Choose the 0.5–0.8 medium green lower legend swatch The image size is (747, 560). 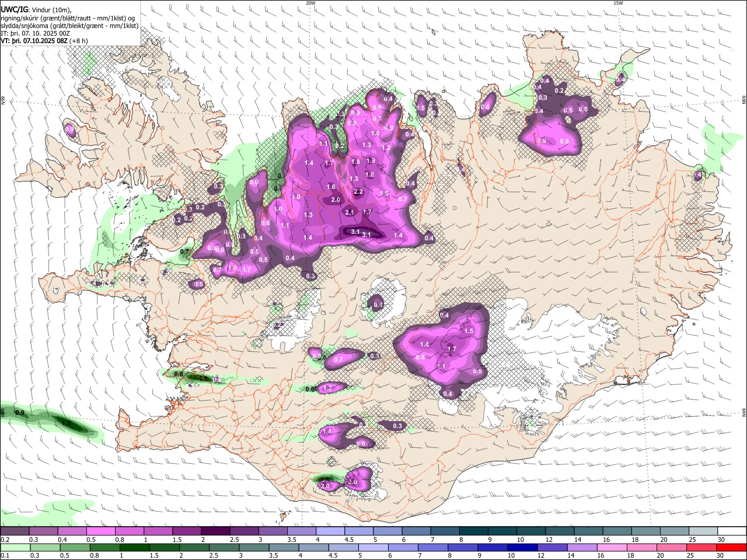click(x=75, y=548)
